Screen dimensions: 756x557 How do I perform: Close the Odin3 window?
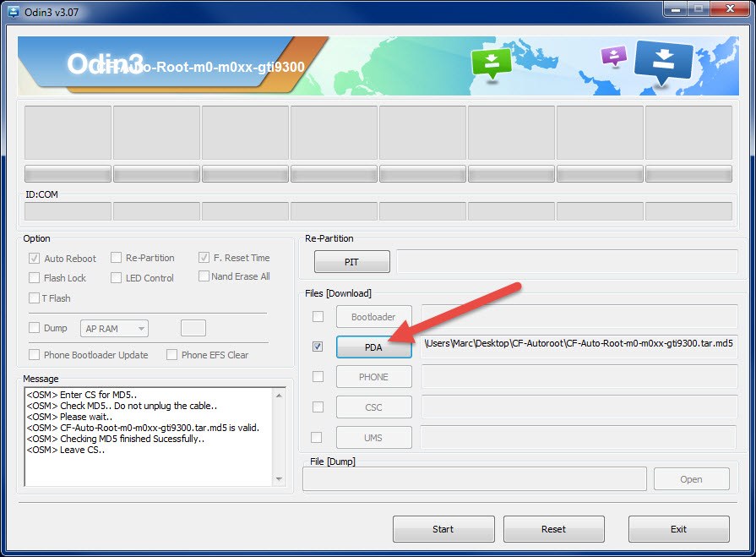[x=730, y=9]
